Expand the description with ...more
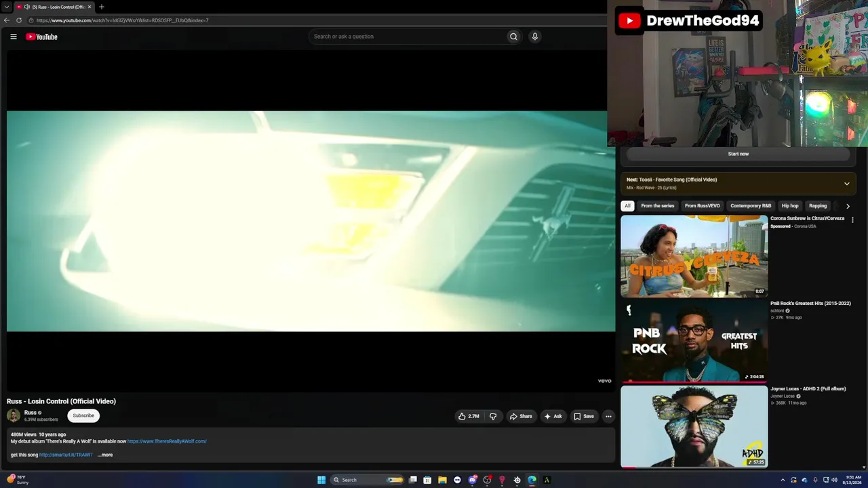The width and height of the screenshot is (868, 488). tap(105, 455)
